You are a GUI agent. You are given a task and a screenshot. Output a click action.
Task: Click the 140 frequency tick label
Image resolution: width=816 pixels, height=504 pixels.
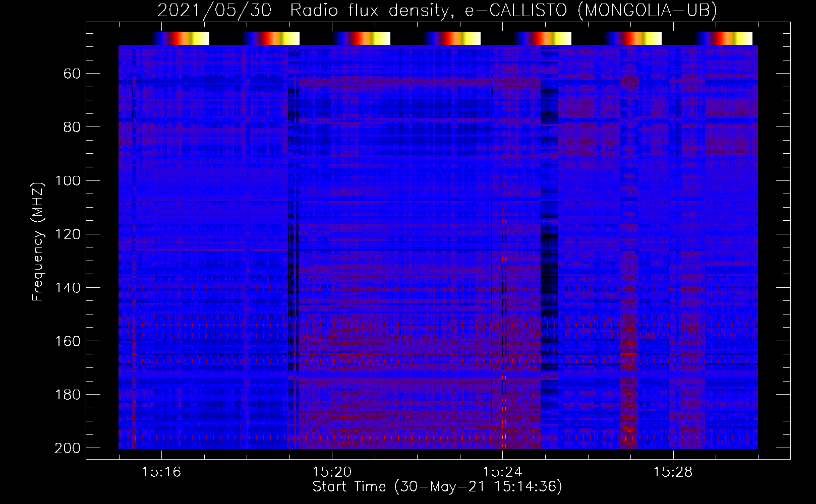(x=68, y=288)
